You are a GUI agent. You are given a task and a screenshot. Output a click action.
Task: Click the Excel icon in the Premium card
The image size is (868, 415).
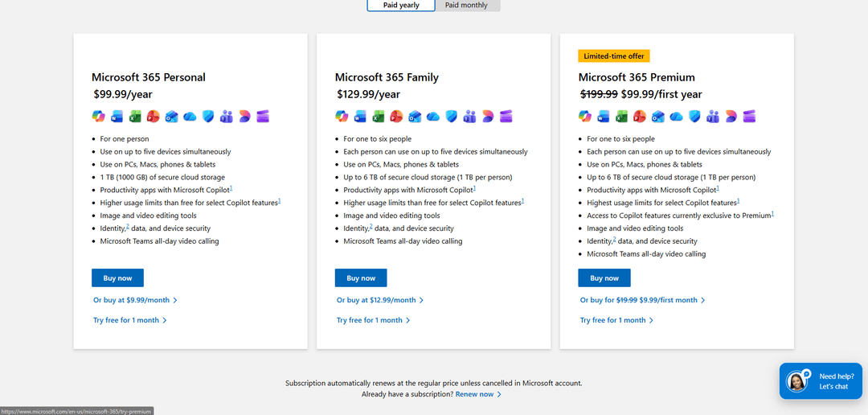[x=621, y=117]
